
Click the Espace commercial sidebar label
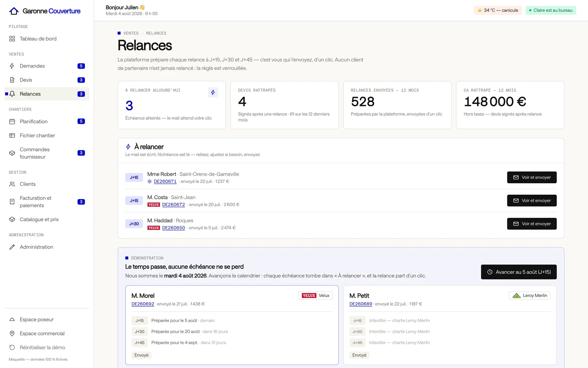[x=42, y=333]
